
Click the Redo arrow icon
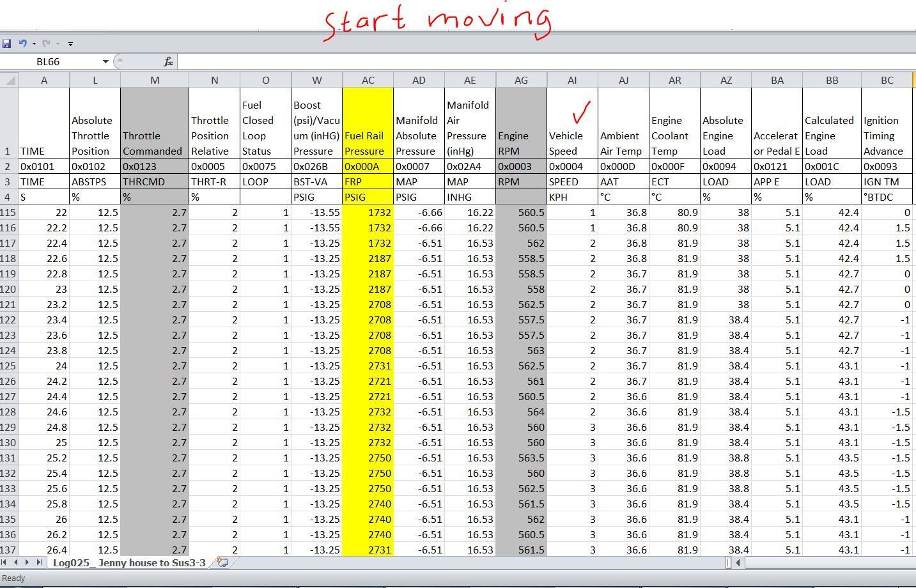coord(46,43)
